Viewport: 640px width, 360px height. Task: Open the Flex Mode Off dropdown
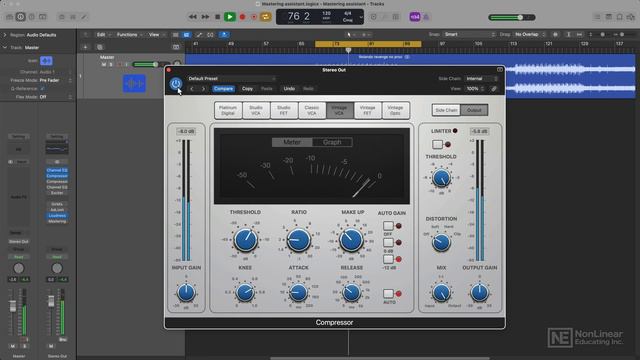pyautogui.click(x=56, y=97)
